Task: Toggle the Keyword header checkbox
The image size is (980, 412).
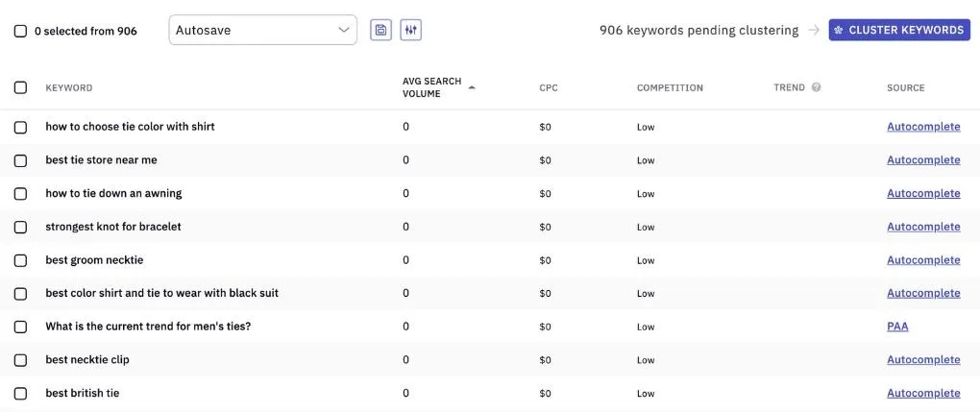Action: 20,87
